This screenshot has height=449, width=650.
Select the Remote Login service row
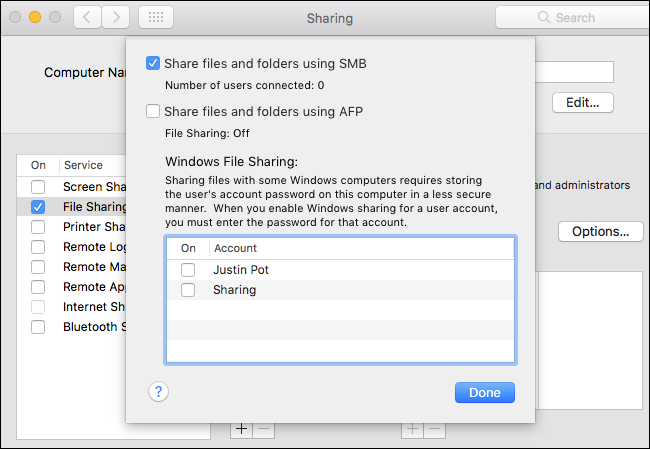(x=72, y=247)
